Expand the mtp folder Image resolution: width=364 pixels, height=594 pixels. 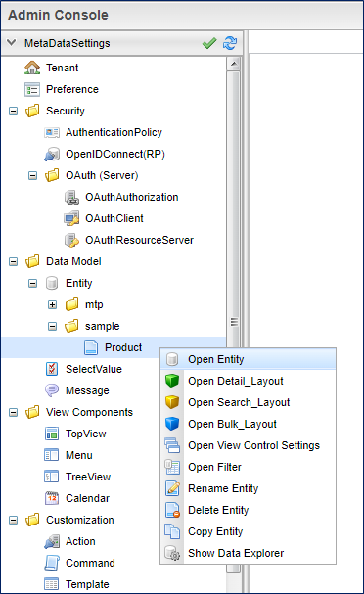[x=52, y=305]
